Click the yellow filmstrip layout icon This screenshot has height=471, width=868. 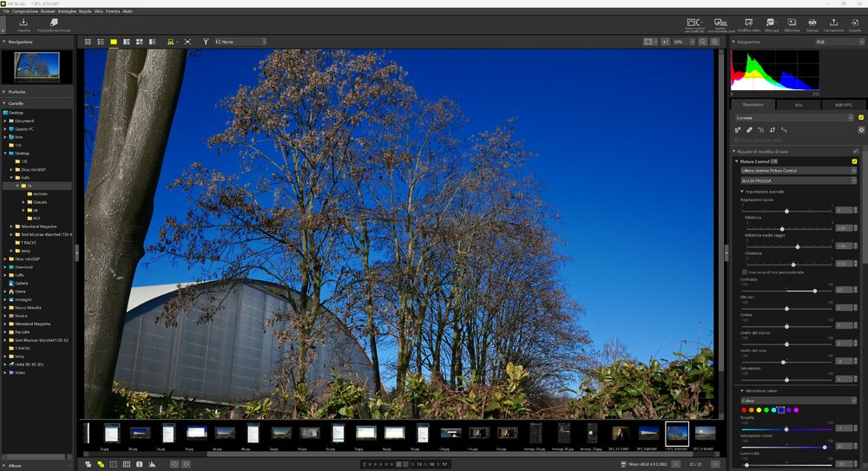pyautogui.click(x=170, y=42)
